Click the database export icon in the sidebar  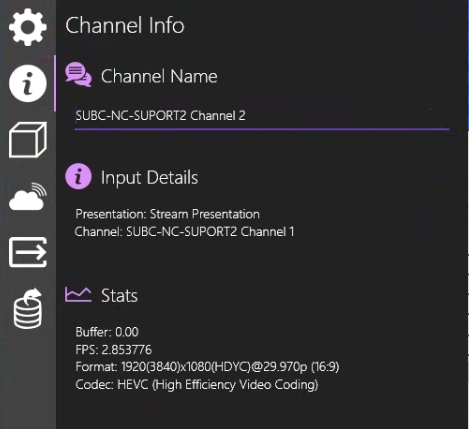[x=28, y=309]
